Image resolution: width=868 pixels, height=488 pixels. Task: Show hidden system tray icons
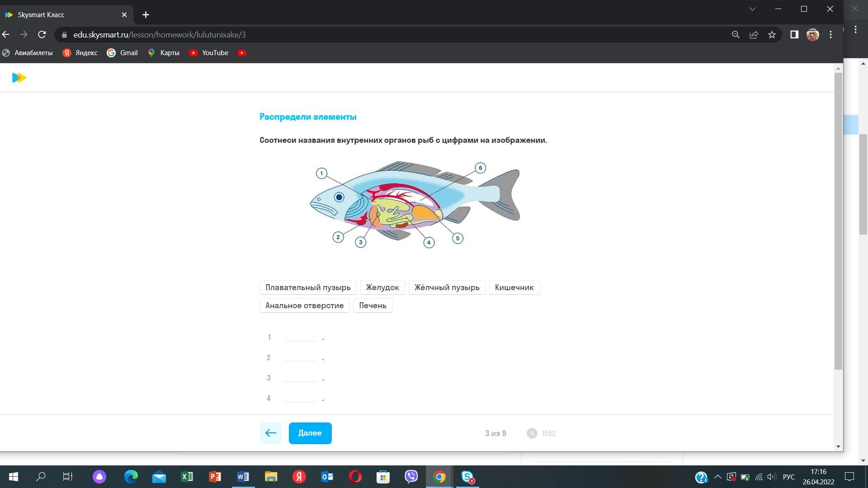(717, 477)
